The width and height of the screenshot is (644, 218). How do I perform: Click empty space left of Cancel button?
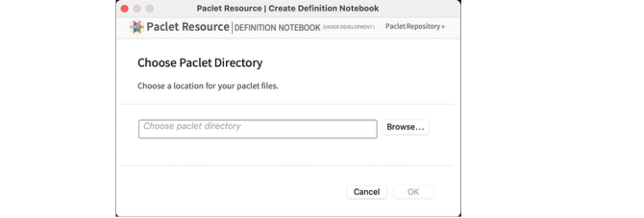(240, 192)
